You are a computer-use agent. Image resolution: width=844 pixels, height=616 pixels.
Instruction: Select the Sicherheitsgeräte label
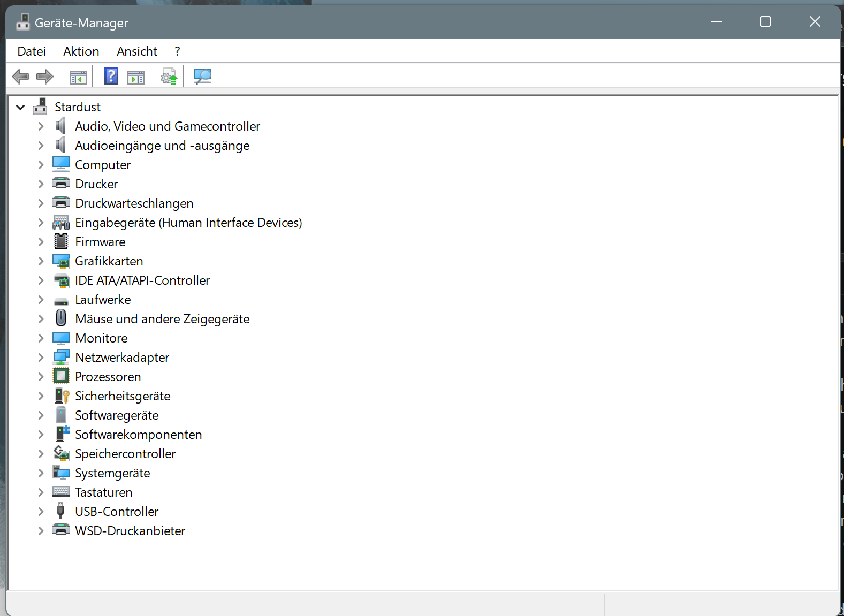point(123,396)
